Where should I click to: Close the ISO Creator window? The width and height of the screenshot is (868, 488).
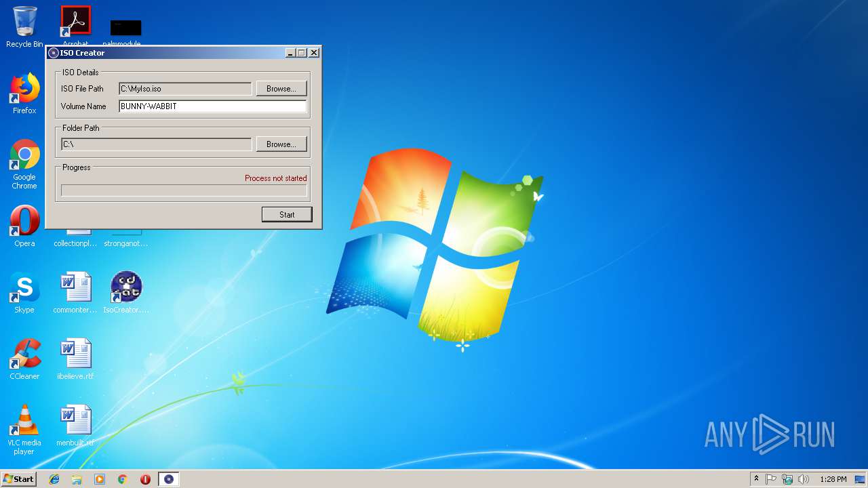pos(313,53)
